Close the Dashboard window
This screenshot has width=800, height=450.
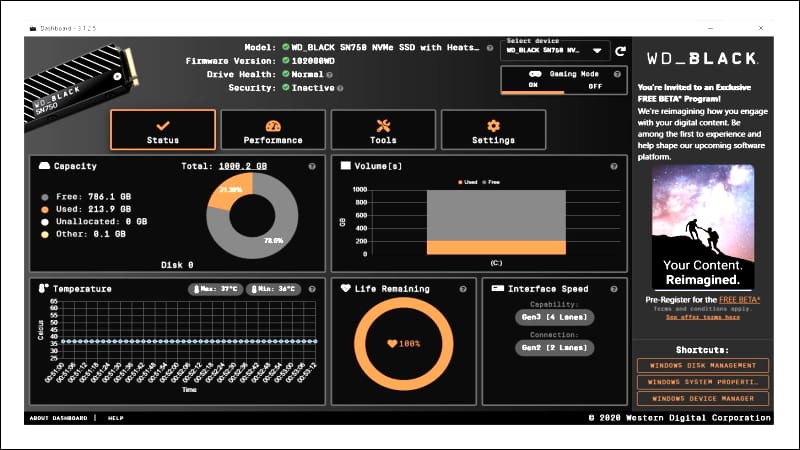click(x=761, y=28)
